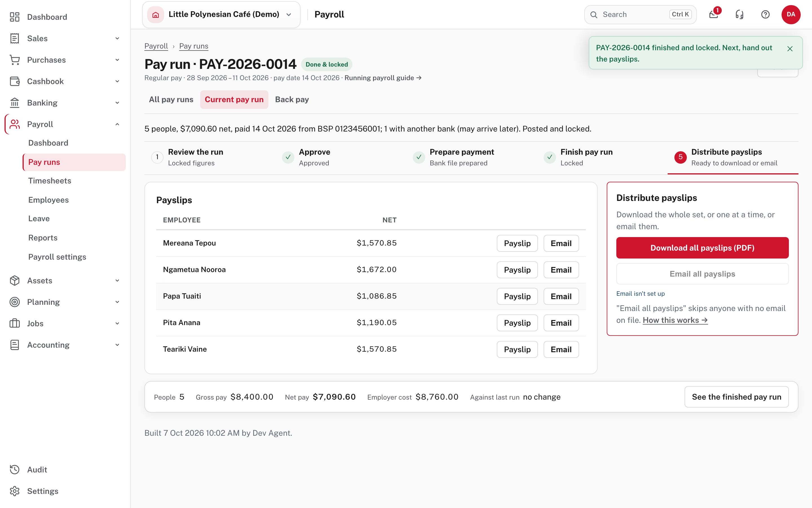Expand the Cashbook menu chevron
This screenshot has width=812, height=508.
(x=117, y=81)
